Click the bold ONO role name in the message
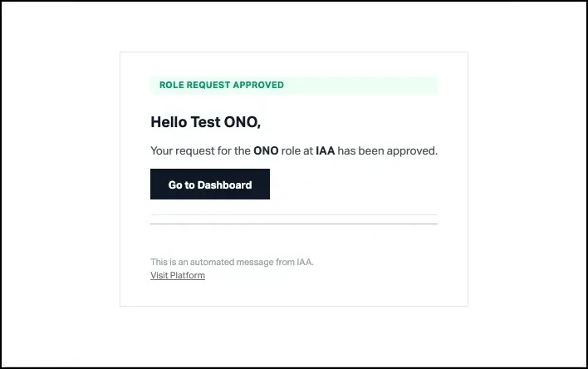The width and height of the screenshot is (588, 369). coord(266,151)
